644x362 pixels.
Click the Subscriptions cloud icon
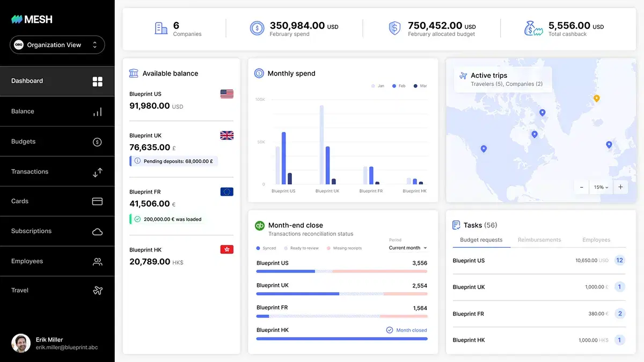point(97,232)
